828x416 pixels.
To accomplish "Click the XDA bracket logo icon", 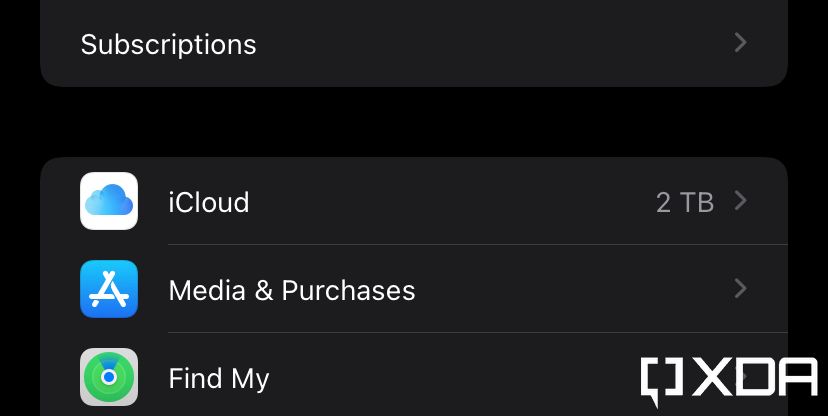I will 662,380.
